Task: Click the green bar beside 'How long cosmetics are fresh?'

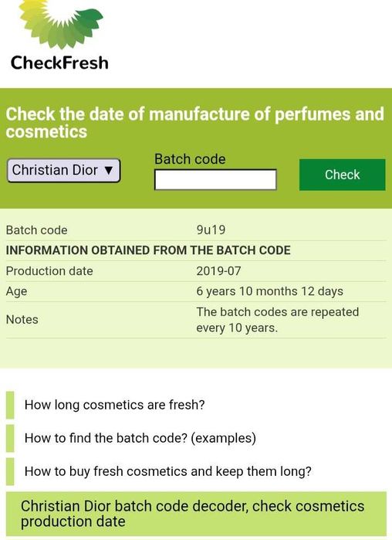Action: tap(10, 405)
